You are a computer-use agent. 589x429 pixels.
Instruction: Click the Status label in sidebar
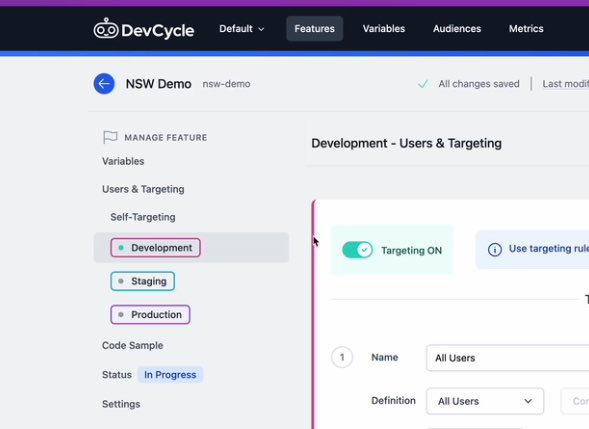coord(117,375)
